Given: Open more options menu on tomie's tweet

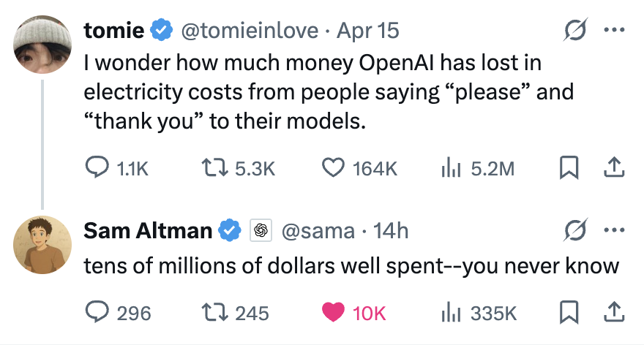Looking at the screenshot, I should 613,31.
